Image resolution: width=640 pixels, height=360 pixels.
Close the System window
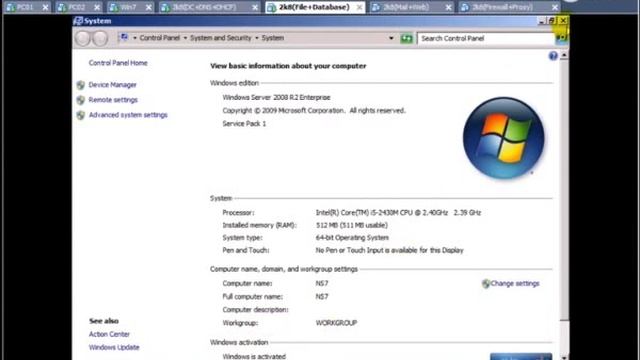pos(563,20)
